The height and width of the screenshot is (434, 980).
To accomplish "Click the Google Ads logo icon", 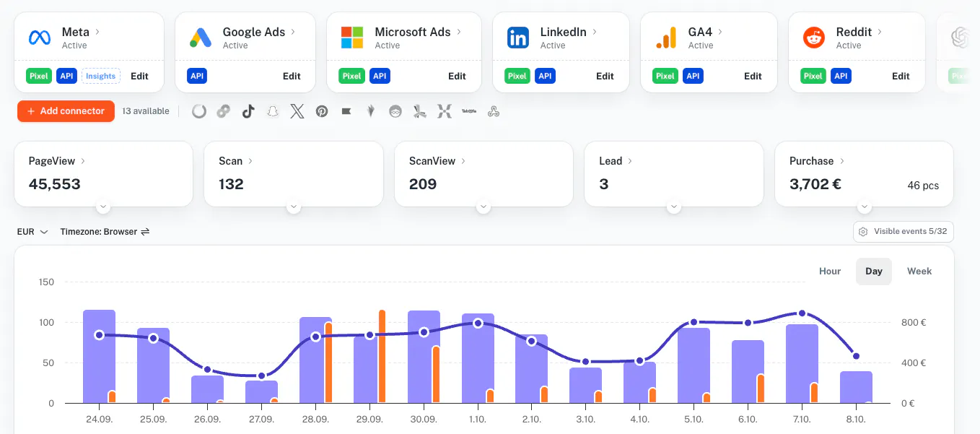I will point(200,38).
